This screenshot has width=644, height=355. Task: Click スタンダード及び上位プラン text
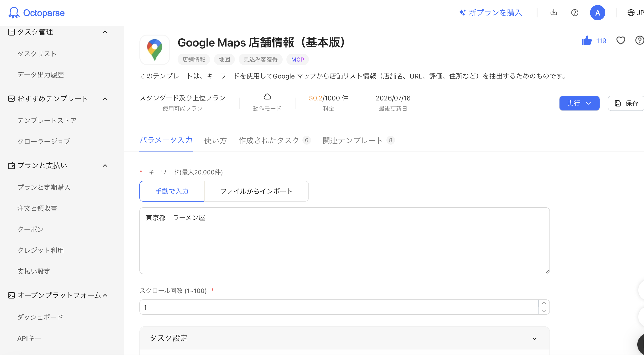point(183,98)
